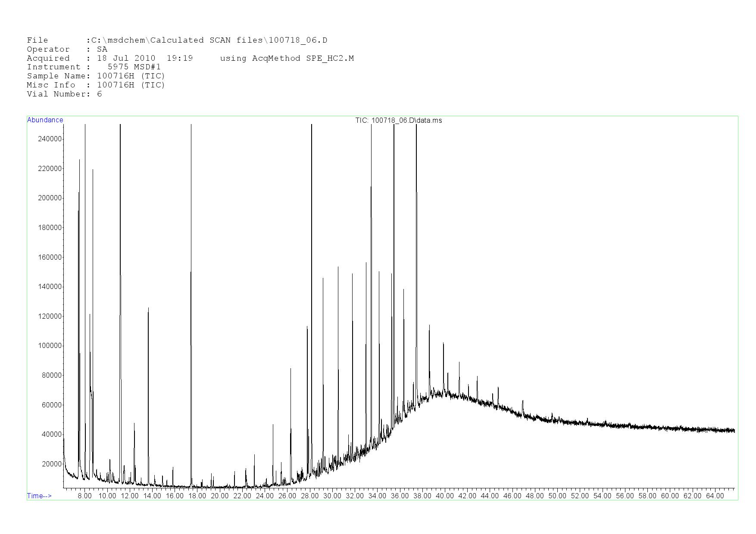Image resolution: width=756 pixels, height=534 pixels.
Task: Select the Instrument 5975 MSD#1 line
Action: [94, 67]
